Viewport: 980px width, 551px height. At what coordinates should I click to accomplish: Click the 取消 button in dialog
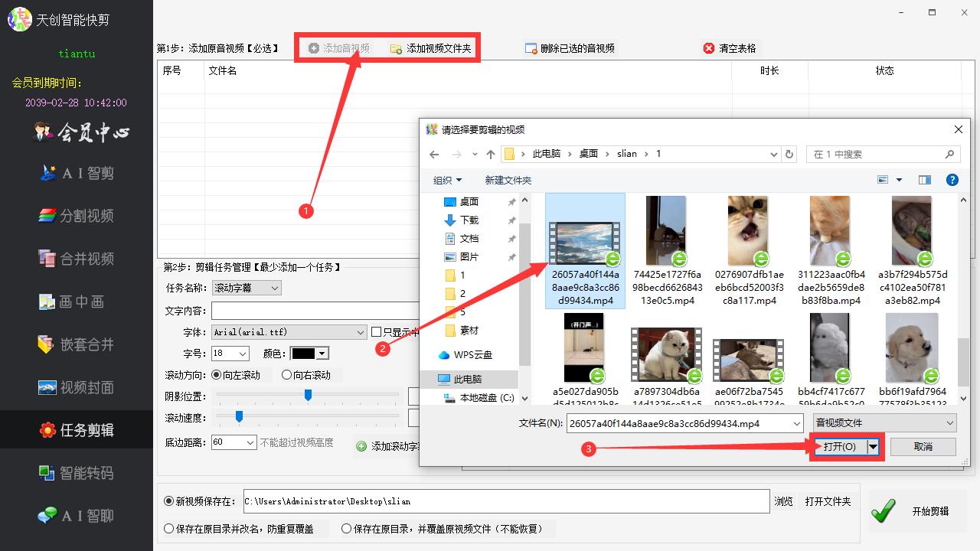923,446
